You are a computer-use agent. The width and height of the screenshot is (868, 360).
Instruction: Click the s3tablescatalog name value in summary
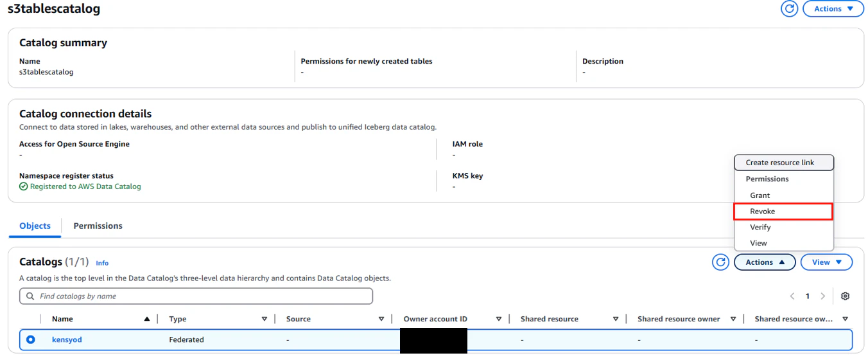46,72
